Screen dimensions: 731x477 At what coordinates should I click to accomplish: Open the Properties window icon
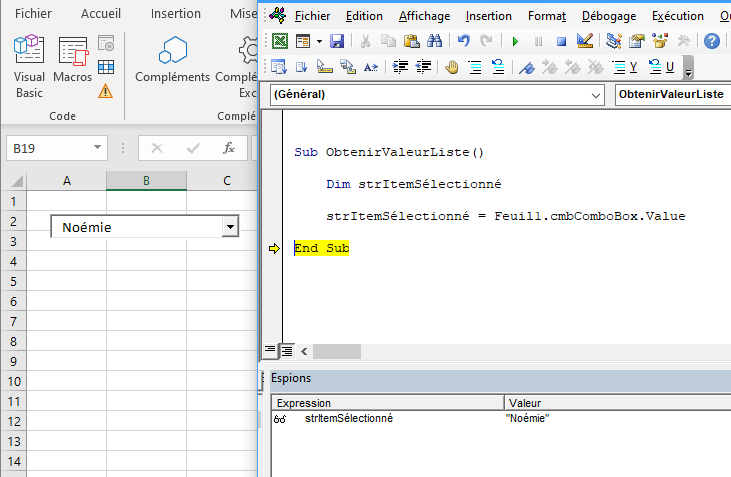[637, 41]
